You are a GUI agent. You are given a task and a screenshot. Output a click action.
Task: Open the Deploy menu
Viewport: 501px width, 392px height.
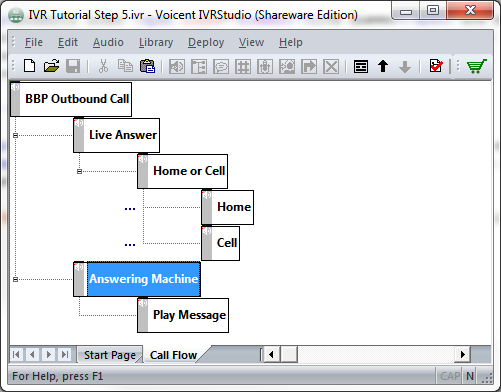[x=206, y=42]
